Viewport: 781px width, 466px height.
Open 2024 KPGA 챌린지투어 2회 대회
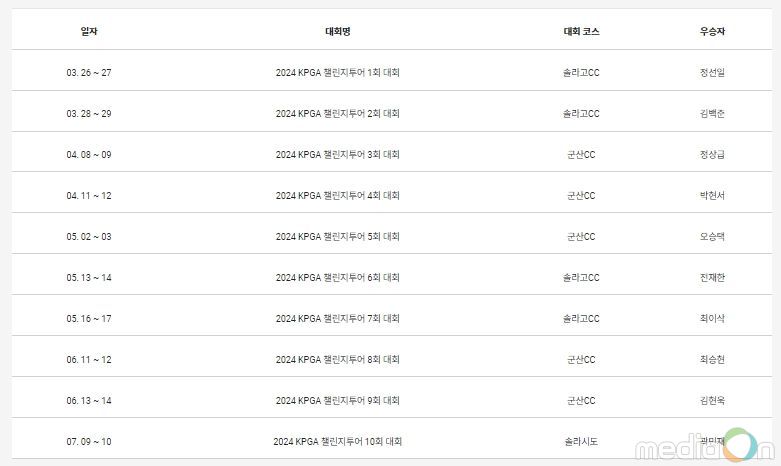pos(338,114)
